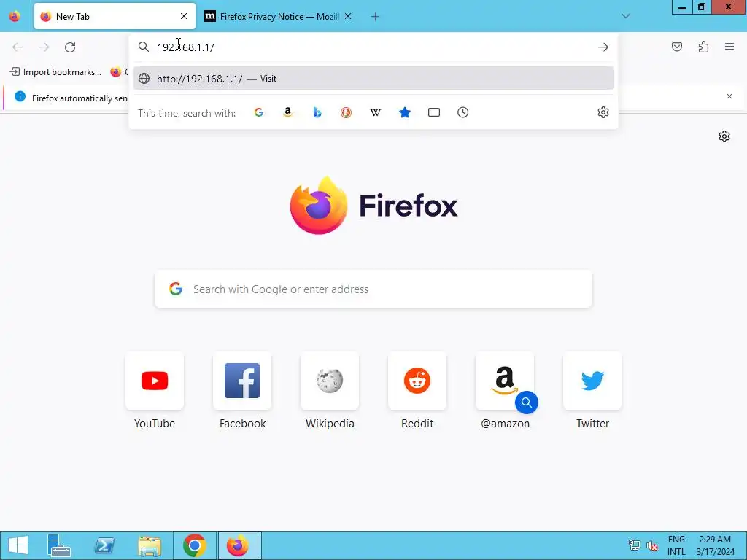This screenshot has width=747, height=560.
Task: Open a new tab with plus
Action: (x=376, y=17)
